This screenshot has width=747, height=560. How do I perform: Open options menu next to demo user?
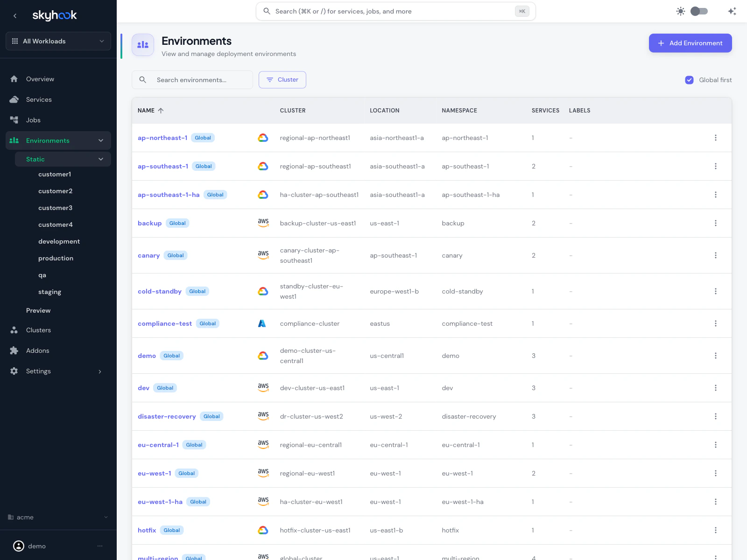point(99,546)
